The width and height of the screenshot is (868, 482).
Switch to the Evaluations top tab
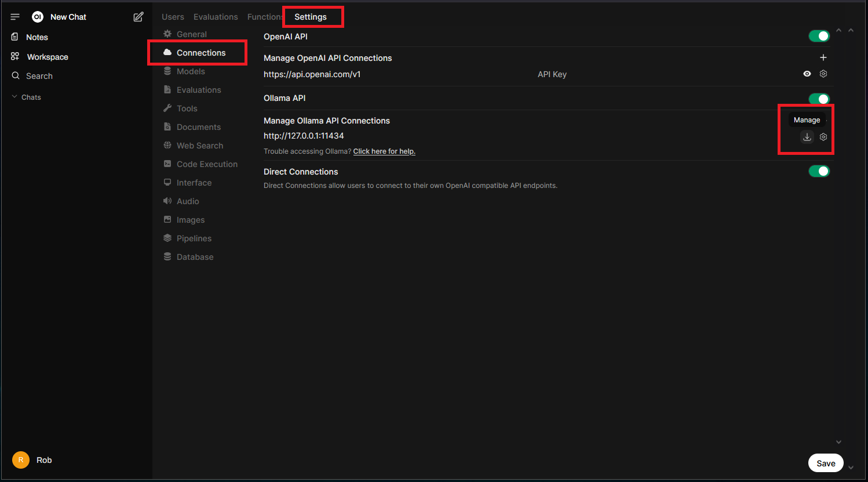point(216,17)
